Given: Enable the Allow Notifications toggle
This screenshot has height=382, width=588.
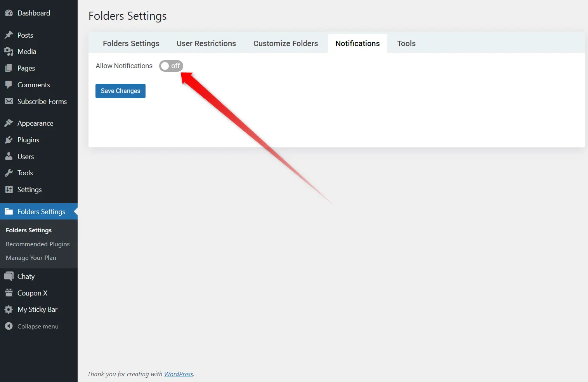Looking at the screenshot, I should pyautogui.click(x=171, y=66).
